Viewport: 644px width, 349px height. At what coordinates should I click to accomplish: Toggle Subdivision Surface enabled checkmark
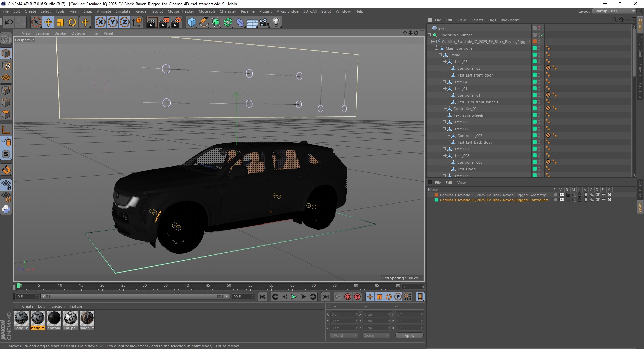pyautogui.click(x=542, y=35)
